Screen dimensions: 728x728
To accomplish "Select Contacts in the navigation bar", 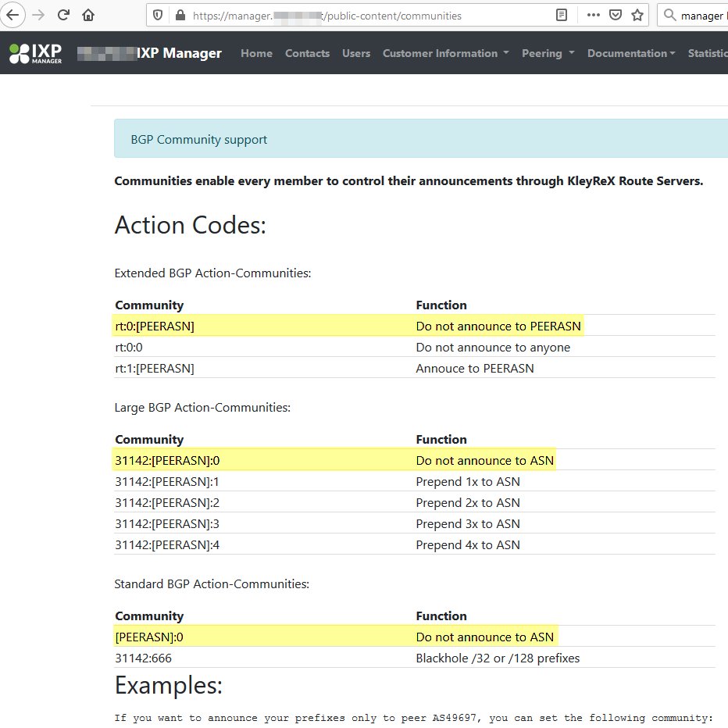I will (307, 53).
